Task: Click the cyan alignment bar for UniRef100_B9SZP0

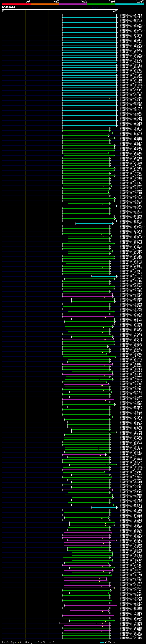Action: pos(90,125)
